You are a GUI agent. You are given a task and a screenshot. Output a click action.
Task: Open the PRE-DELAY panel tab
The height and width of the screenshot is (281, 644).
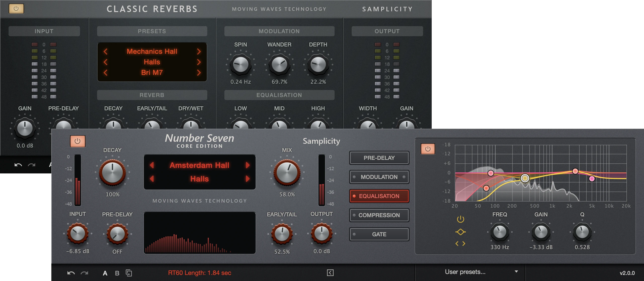pos(379,158)
